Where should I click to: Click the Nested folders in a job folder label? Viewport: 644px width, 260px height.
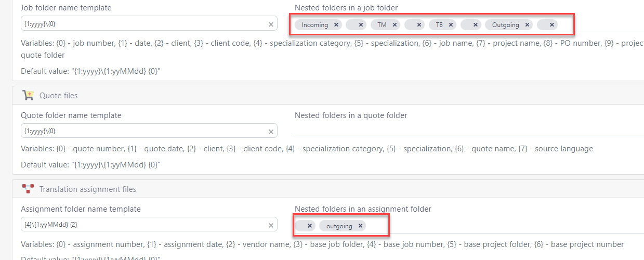click(346, 8)
